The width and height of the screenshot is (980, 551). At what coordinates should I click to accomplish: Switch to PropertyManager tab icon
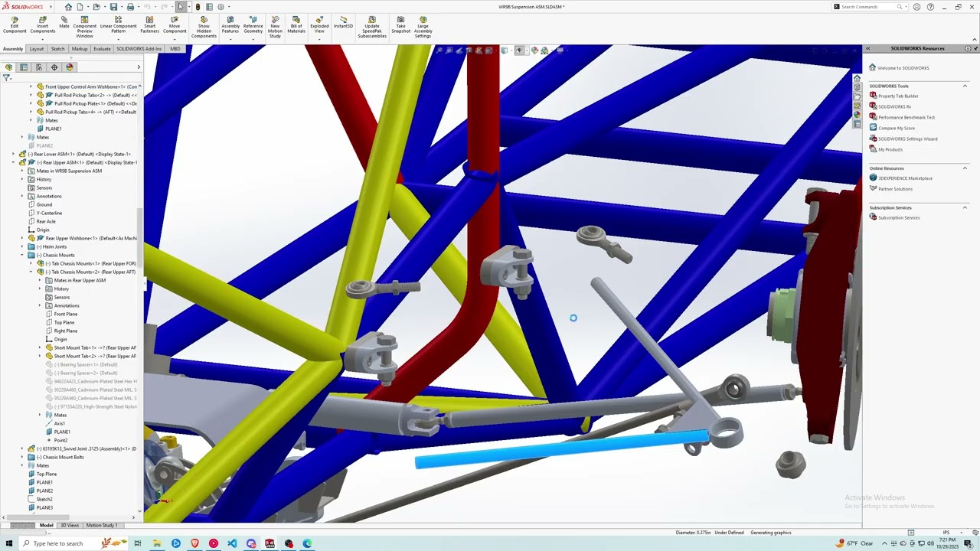[24, 67]
